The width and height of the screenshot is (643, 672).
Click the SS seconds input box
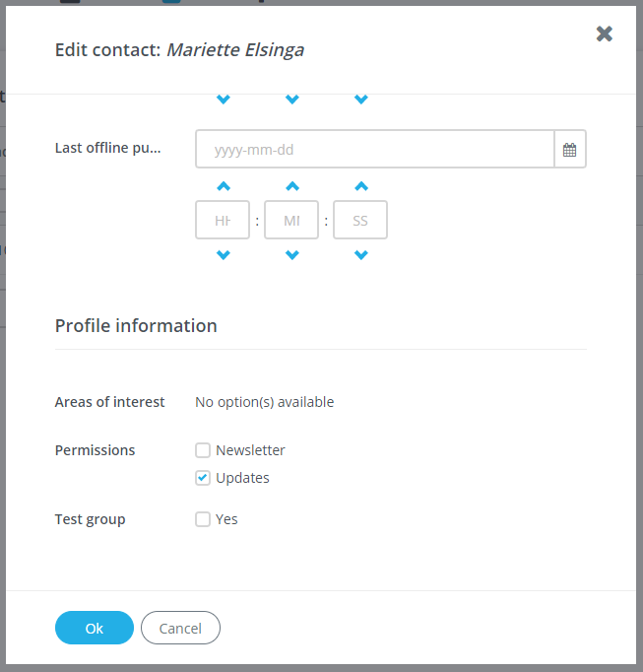[360, 221]
